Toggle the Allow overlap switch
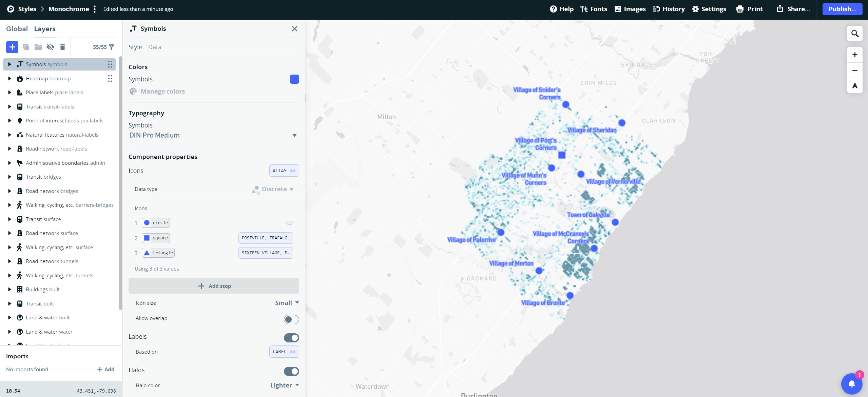Screen dimensions: 868x397 (x=291, y=319)
